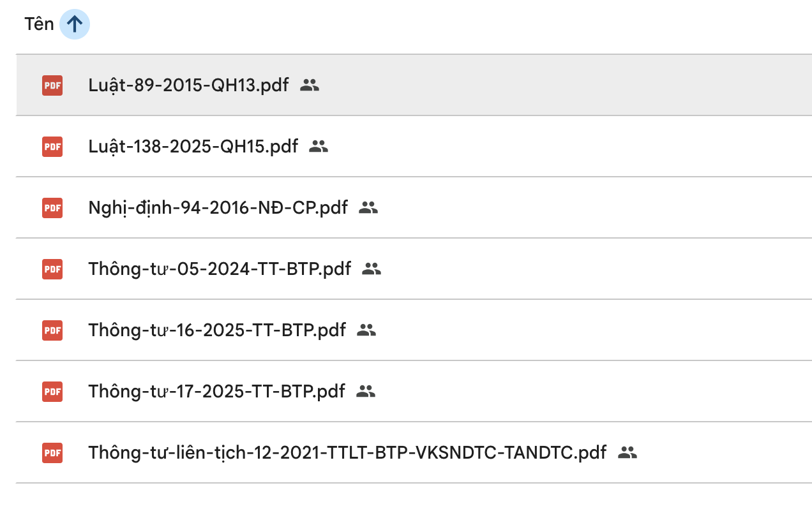The image size is (812, 518).
Task: Open Thông-tư-16-2025-TT-BTP.pdf file name
Action: pos(217,330)
